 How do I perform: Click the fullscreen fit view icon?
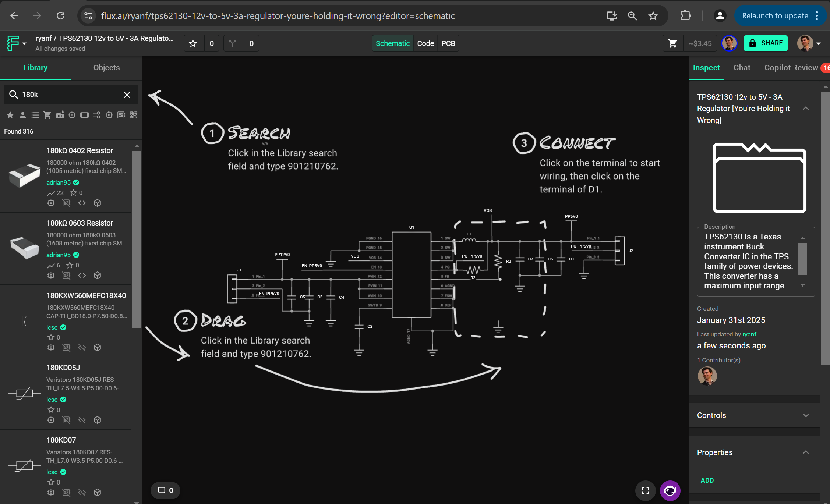point(646,490)
